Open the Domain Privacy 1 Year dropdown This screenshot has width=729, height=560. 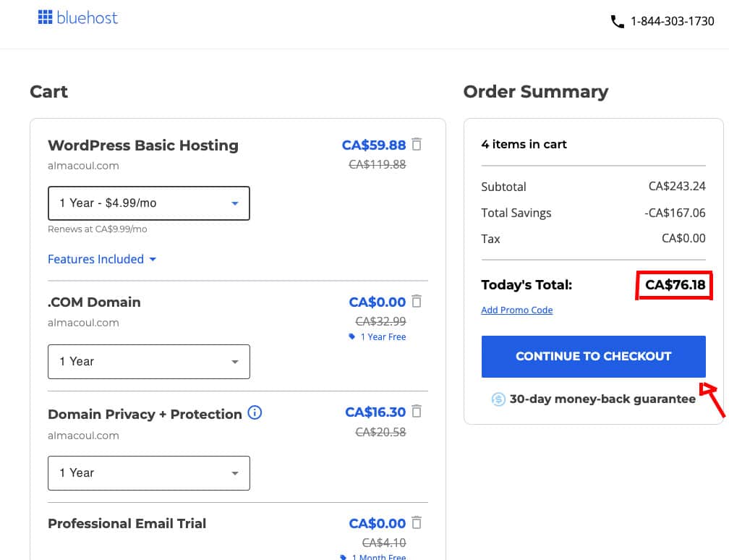pos(148,472)
